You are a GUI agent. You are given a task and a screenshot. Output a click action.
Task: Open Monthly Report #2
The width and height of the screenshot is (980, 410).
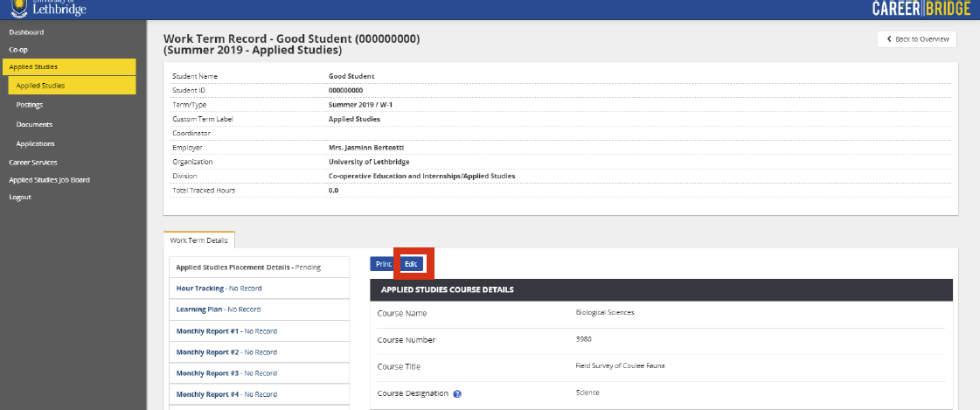[260, 352]
